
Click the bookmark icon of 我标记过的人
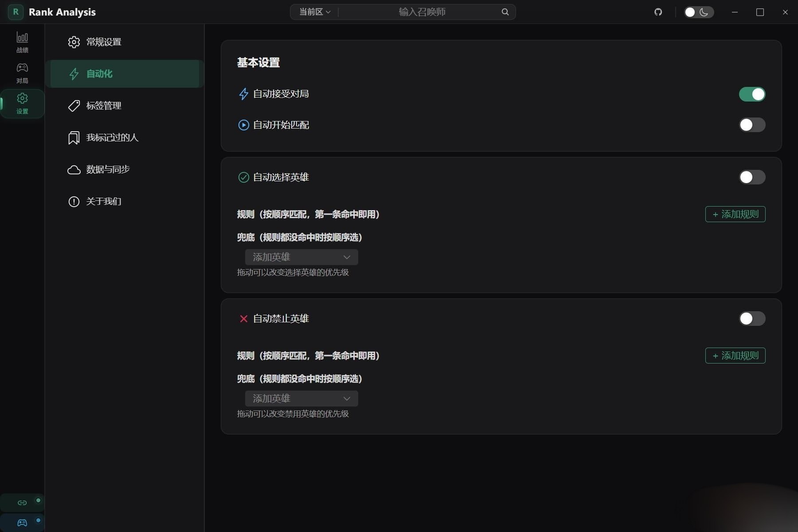point(74,138)
